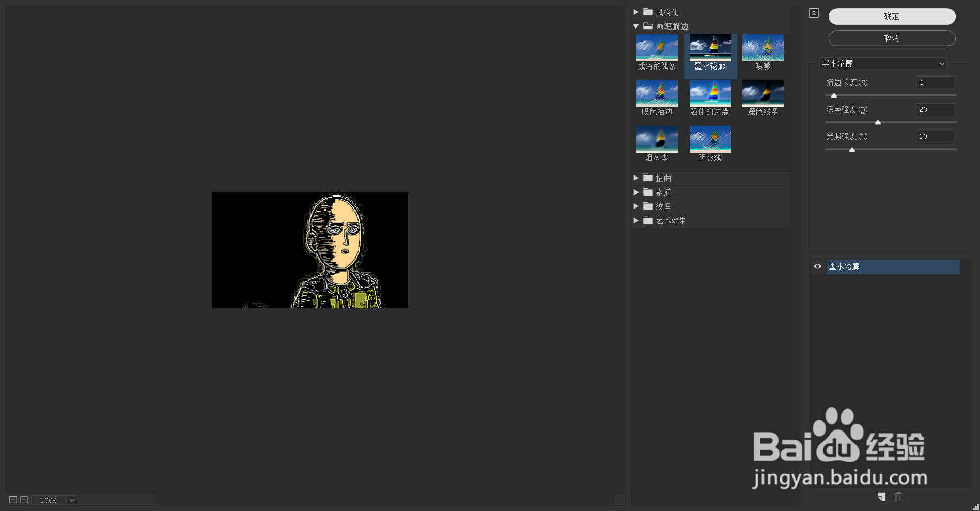Select the 成角的线条 filter thumbnail
The width and height of the screenshot is (980, 511).
point(657,47)
